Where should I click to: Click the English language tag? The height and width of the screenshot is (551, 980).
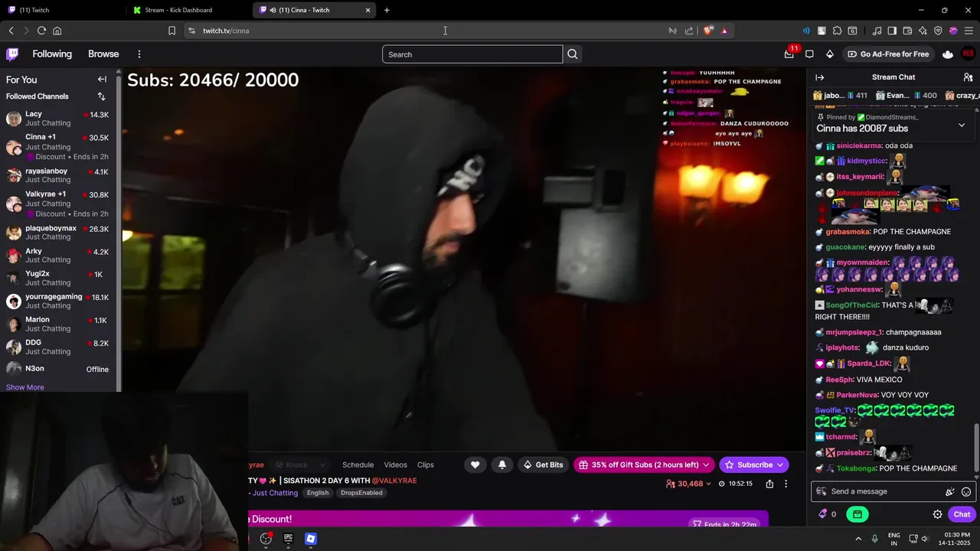(x=318, y=493)
